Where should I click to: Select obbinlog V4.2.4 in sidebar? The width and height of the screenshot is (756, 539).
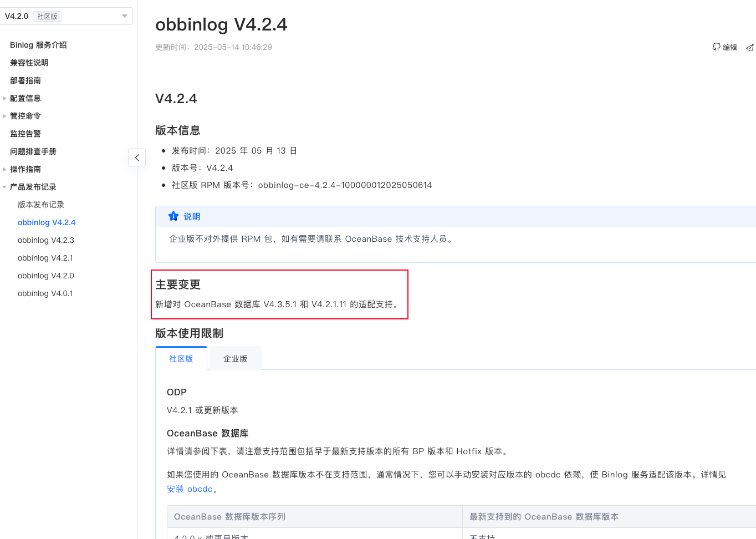47,222
